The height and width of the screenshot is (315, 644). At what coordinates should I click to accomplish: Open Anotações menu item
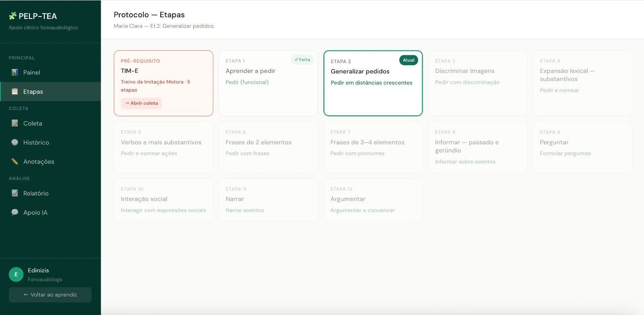click(x=50, y=162)
